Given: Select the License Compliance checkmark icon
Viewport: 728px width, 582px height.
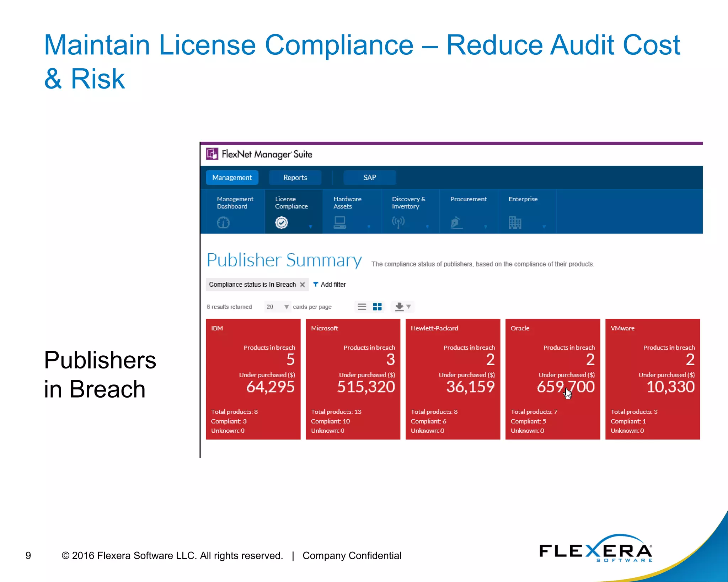Looking at the screenshot, I should (281, 222).
